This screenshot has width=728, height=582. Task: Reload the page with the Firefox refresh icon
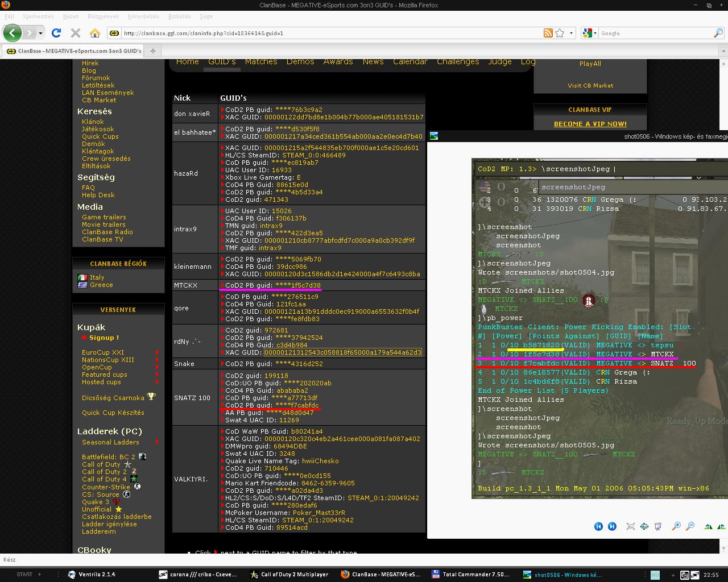(x=56, y=33)
